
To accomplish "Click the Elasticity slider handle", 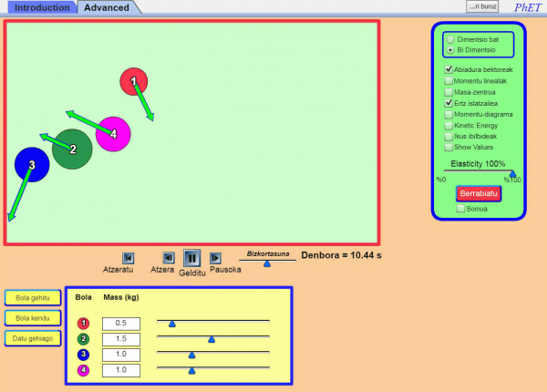I will pos(512,173).
